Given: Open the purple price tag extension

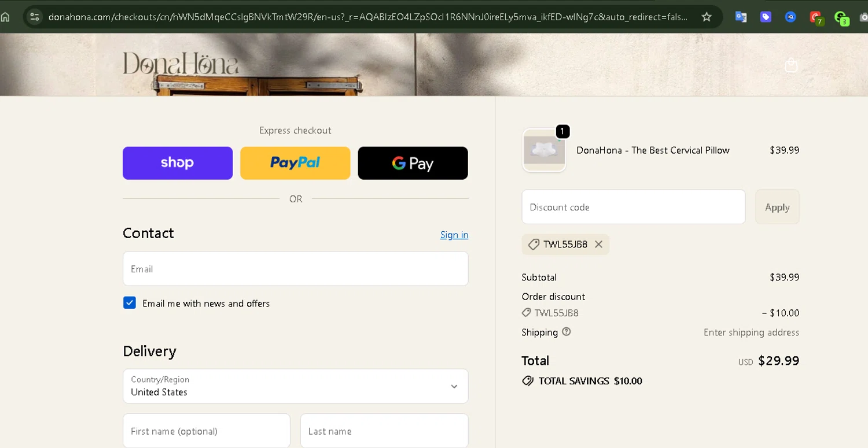Looking at the screenshot, I should click(x=766, y=17).
